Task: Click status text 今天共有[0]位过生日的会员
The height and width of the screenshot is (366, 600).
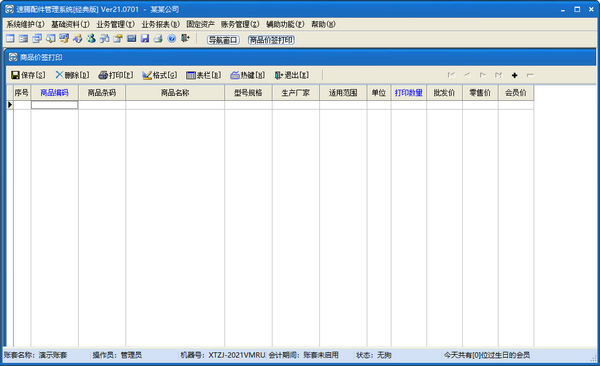Action: (x=487, y=355)
